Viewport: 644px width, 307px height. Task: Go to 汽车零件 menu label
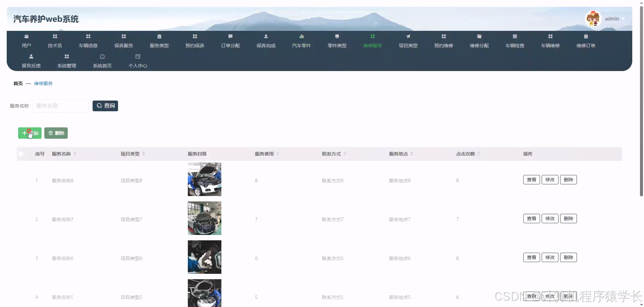302,46
